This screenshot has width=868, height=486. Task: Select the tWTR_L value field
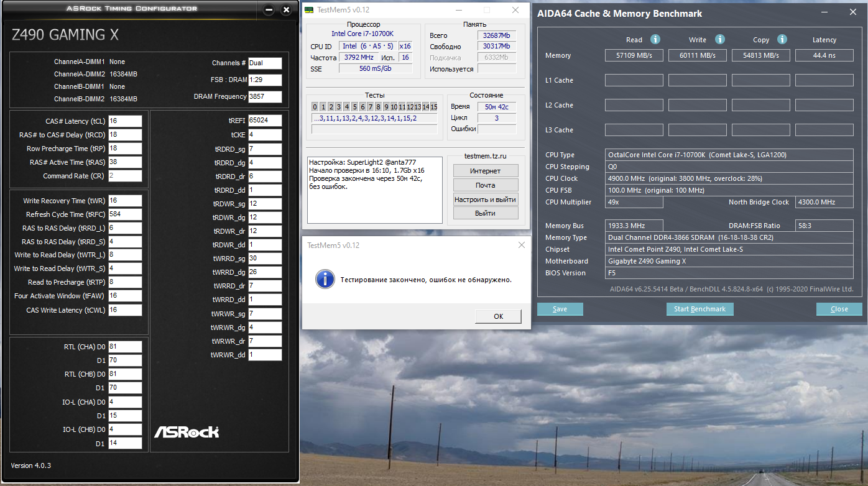click(x=125, y=255)
